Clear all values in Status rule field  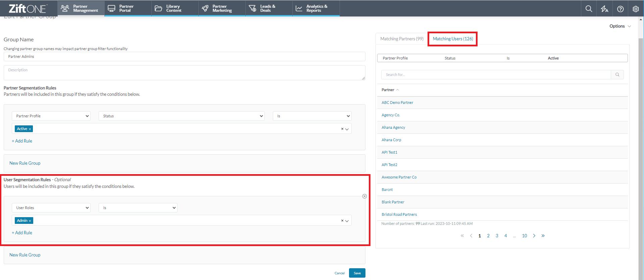[342, 129]
